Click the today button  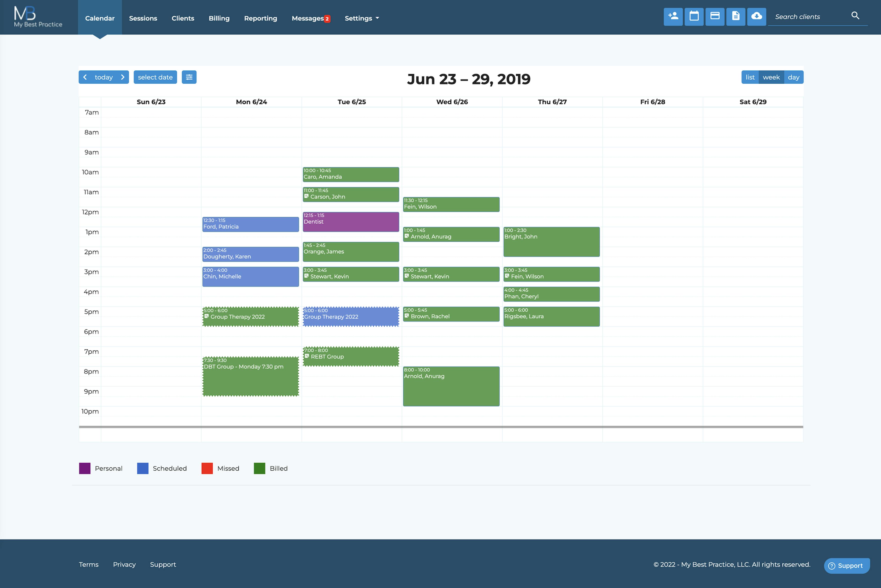(x=103, y=77)
